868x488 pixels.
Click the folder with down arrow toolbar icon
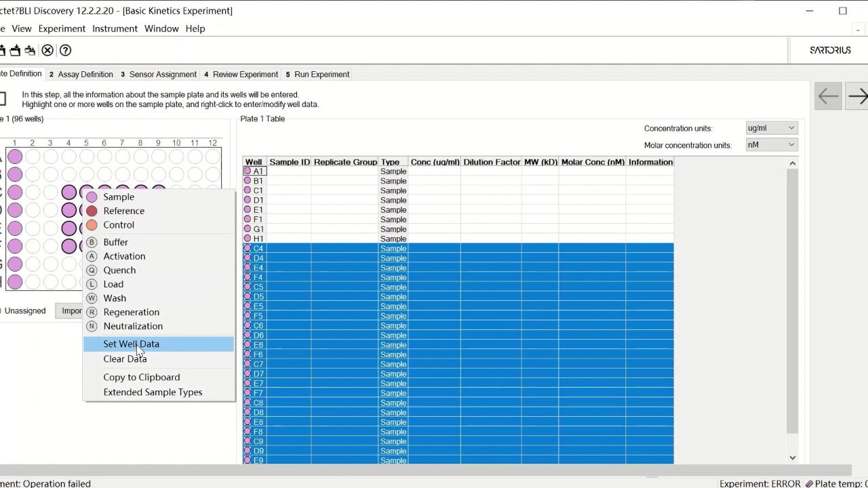tap(14, 50)
